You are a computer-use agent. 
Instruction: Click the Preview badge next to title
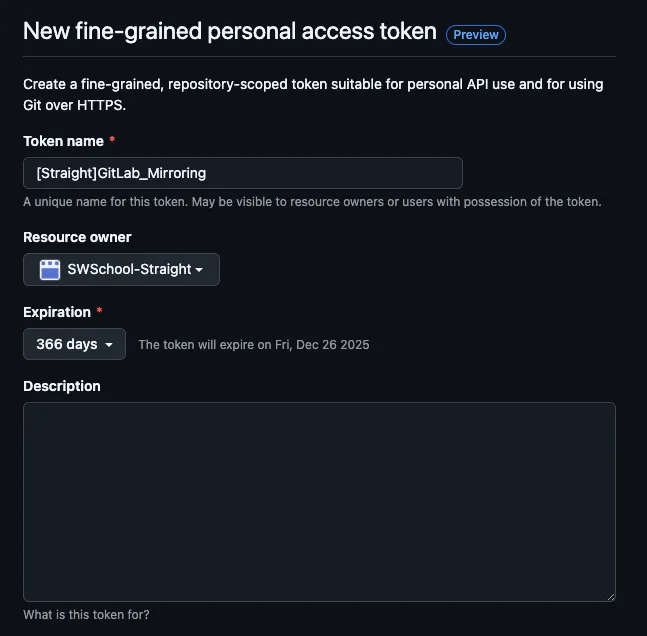tap(476, 35)
